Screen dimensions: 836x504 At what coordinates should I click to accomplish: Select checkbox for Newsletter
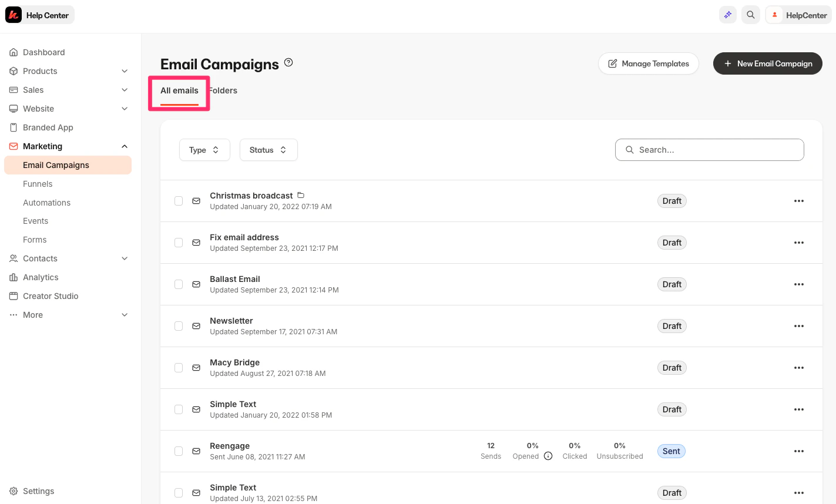pos(179,326)
